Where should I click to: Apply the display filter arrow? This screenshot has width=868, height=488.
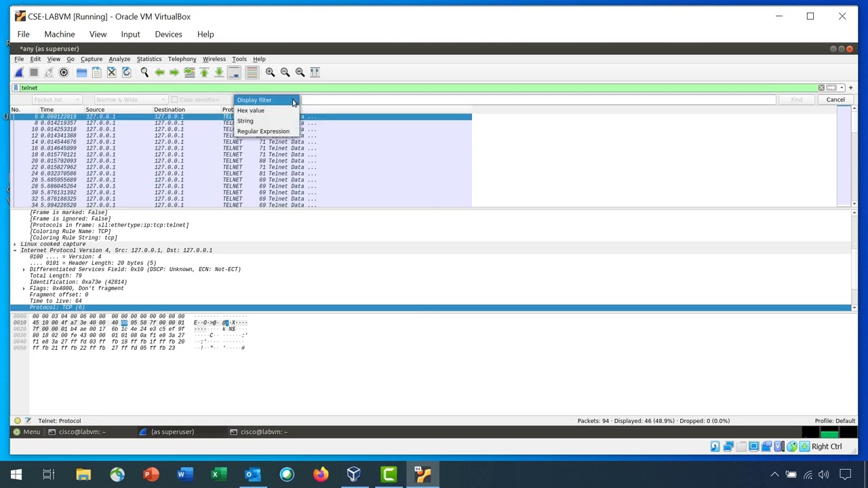(831, 87)
